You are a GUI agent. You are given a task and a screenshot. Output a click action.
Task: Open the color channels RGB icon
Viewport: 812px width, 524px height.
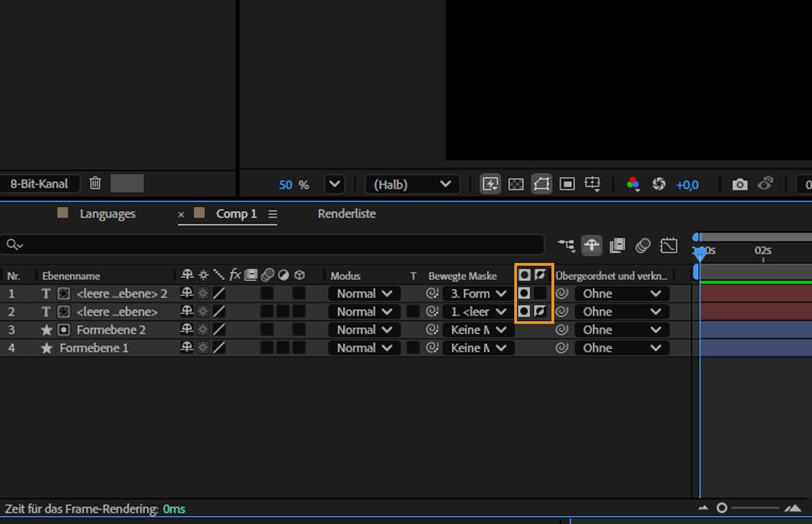[x=633, y=184]
